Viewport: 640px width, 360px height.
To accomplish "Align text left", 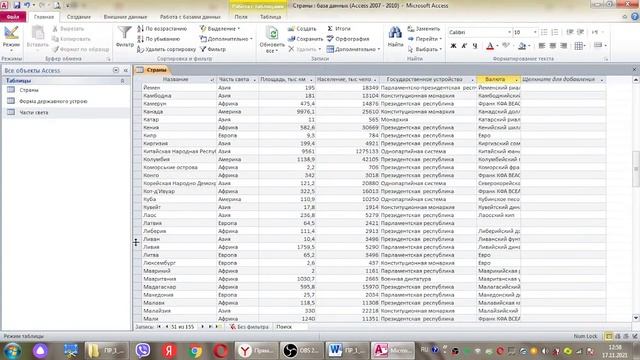I will [542, 46].
